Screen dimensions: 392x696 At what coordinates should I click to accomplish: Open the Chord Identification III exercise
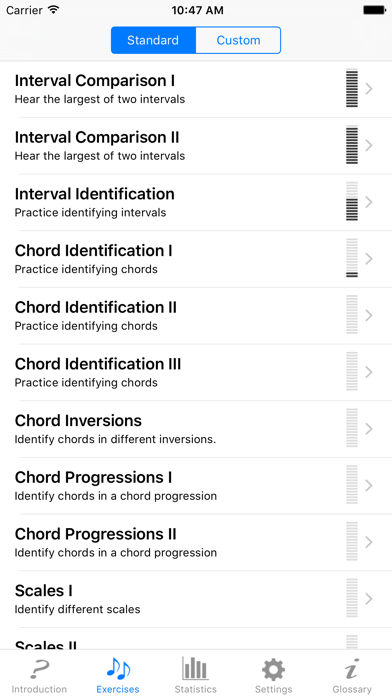tap(196, 372)
